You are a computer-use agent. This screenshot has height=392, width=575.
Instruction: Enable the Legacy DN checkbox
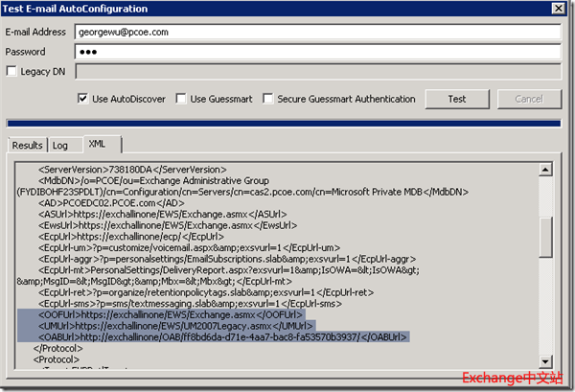click(x=11, y=71)
